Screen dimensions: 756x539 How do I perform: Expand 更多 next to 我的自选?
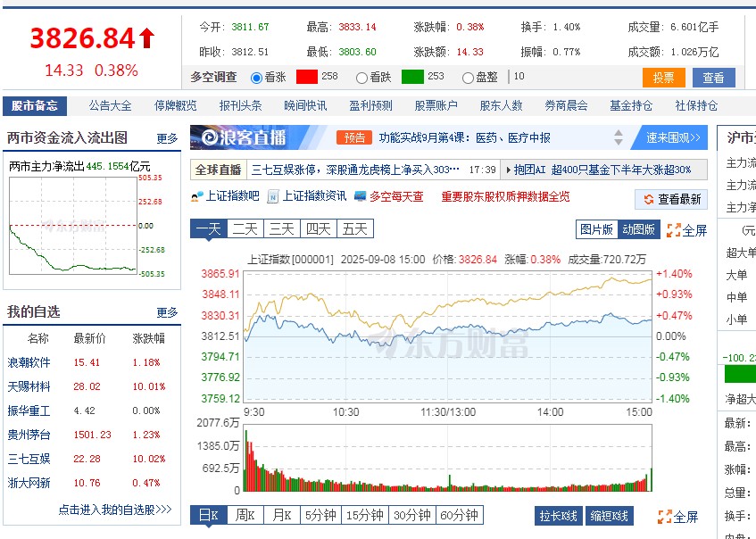pyautogui.click(x=165, y=313)
